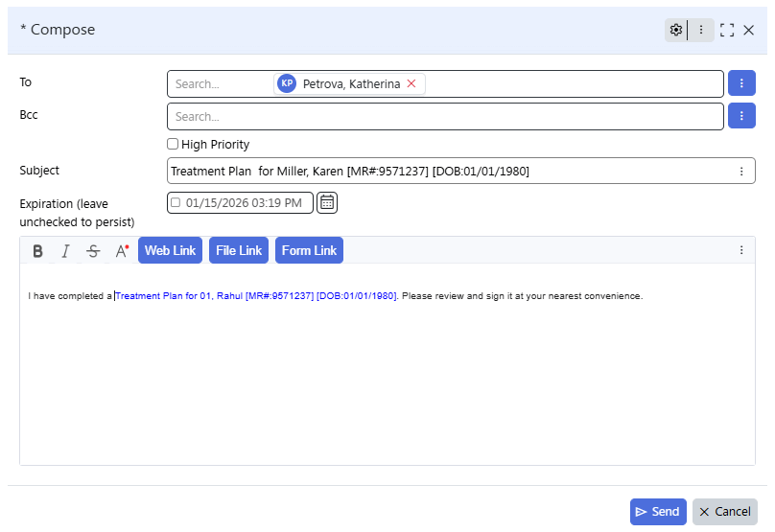The height and width of the screenshot is (532, 775).
Task: Enable the High Priority checkbox
Action: (x=173, y=144)
